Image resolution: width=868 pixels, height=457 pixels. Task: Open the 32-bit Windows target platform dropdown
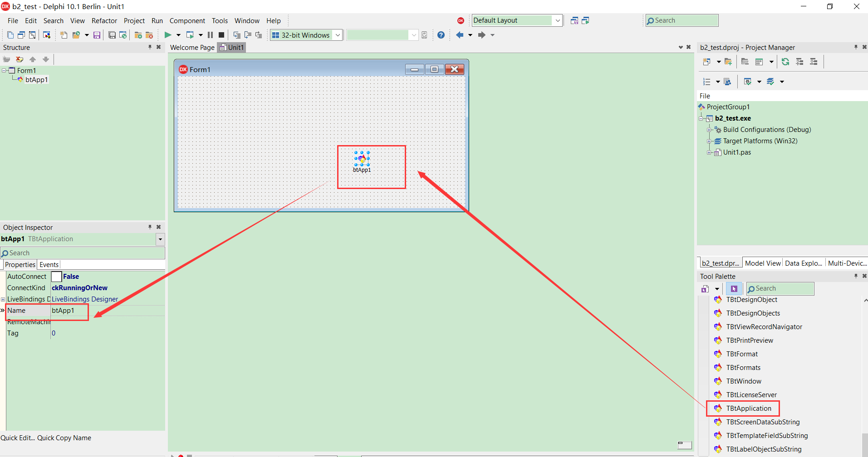point(337,35)
